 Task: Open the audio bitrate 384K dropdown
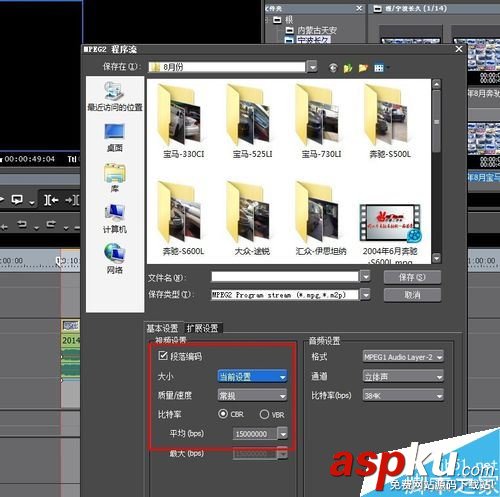[x=403, y=396]
